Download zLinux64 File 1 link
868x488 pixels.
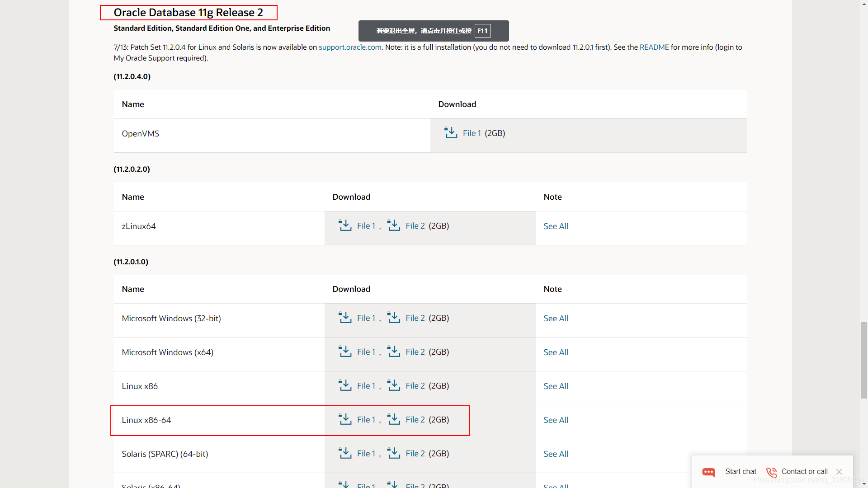(366, 225)
